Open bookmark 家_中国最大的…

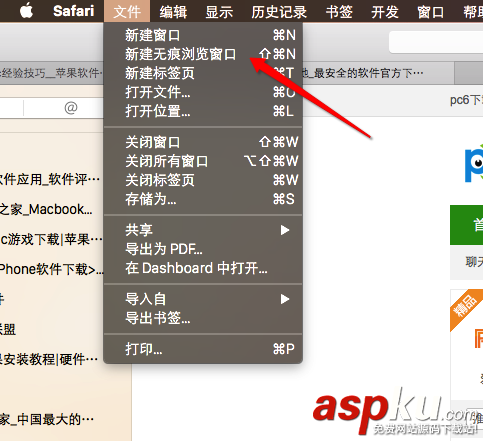coord(47,419)
